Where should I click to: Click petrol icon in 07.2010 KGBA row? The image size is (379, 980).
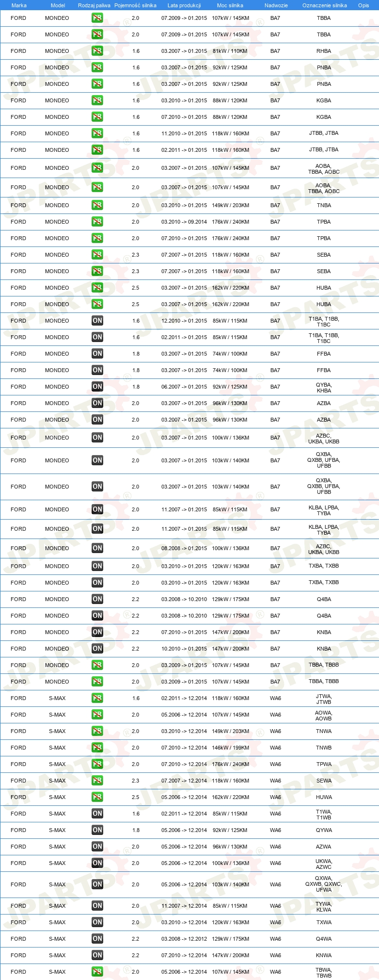[97, 117]
